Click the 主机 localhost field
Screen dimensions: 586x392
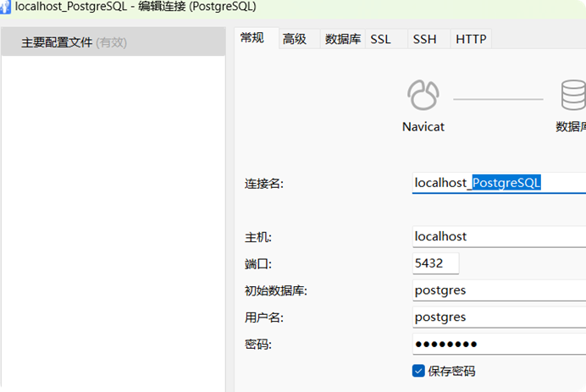(x=499, y=236)
